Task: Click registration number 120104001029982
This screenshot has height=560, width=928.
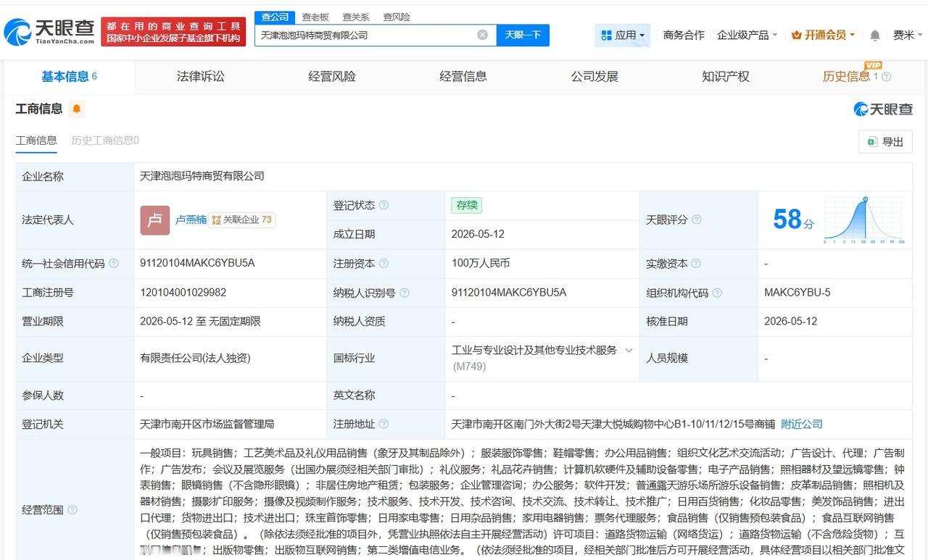Action: [x=183, y=293]
